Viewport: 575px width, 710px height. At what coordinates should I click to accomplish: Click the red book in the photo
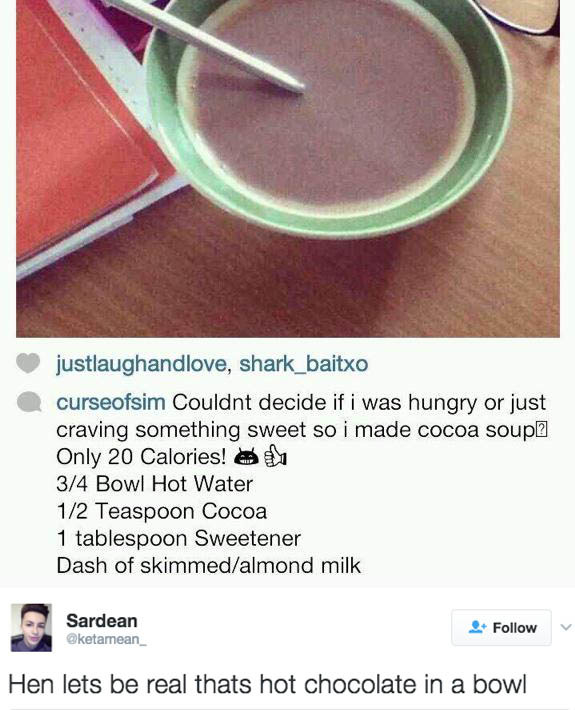[81, 131]
